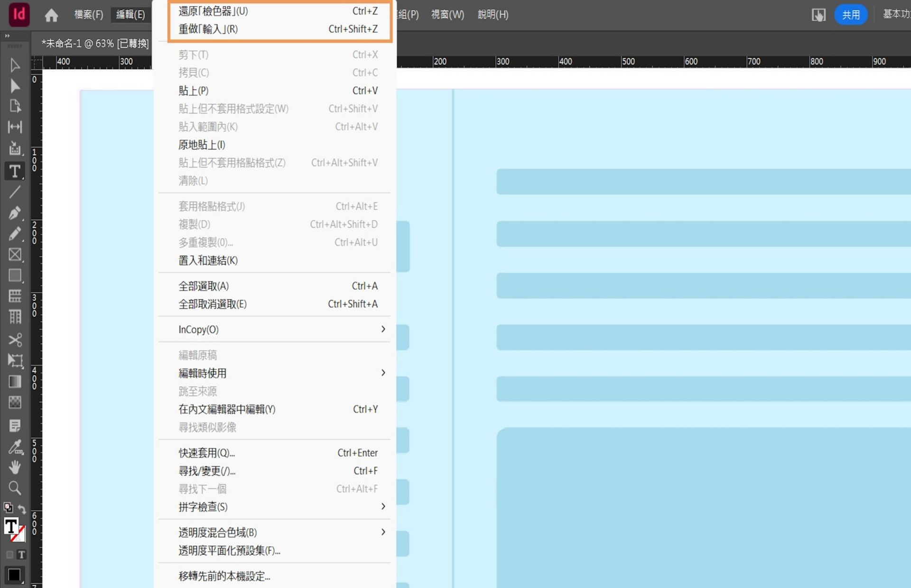Expand 拼字檢查(S) submenu arrow
Image resolution: width=911 pixels, height=588 pixels.
pos(383,506)
